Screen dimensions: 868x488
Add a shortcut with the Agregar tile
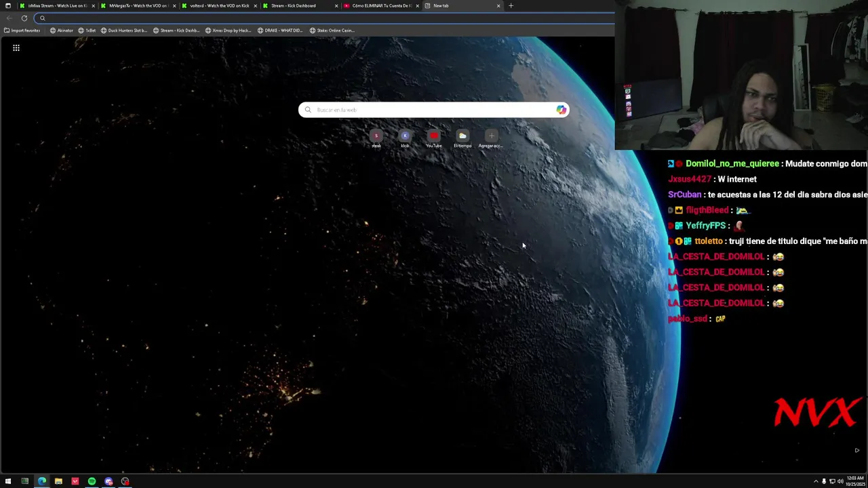(491, 139)
